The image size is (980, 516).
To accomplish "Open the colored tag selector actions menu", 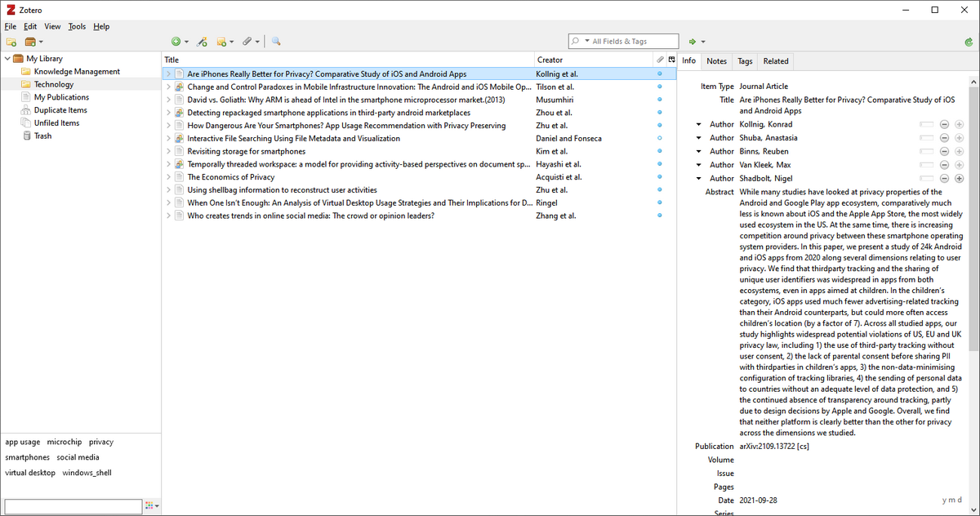I will [152, 507].
